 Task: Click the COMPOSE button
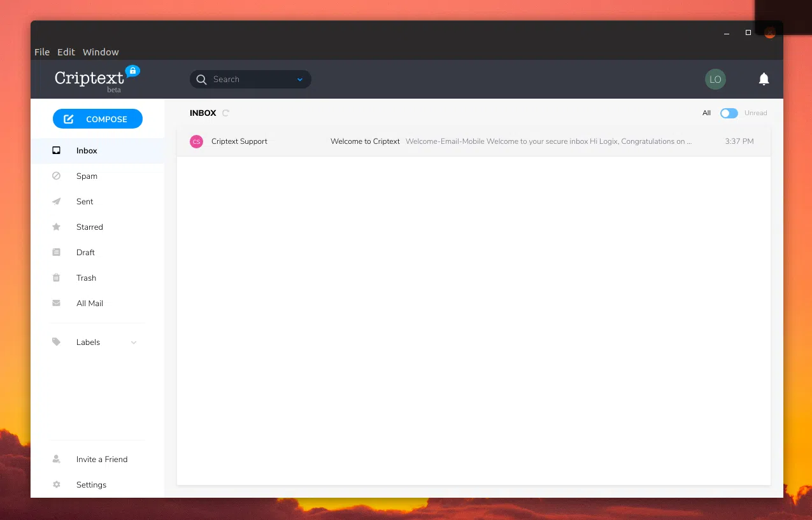(x=97, y=119)
